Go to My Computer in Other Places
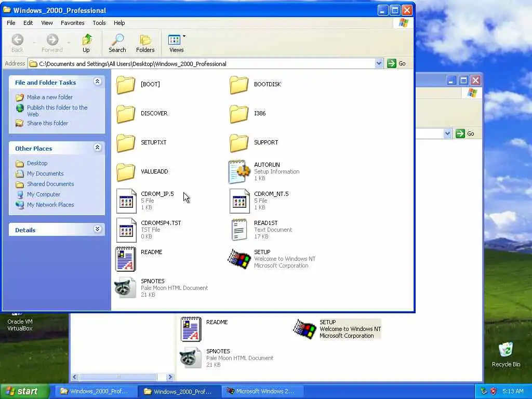532x399 pixels. pos(44,194)
